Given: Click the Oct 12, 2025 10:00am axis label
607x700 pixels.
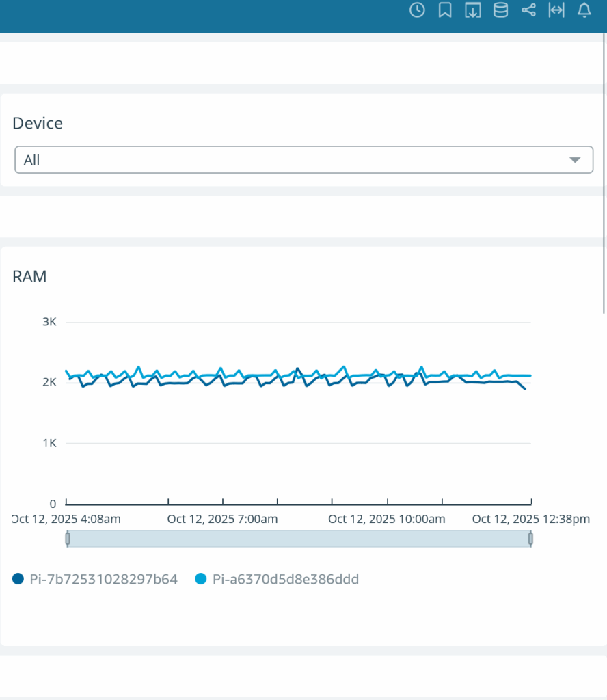Looking at the screenshot, I should [x=386, y=519].
